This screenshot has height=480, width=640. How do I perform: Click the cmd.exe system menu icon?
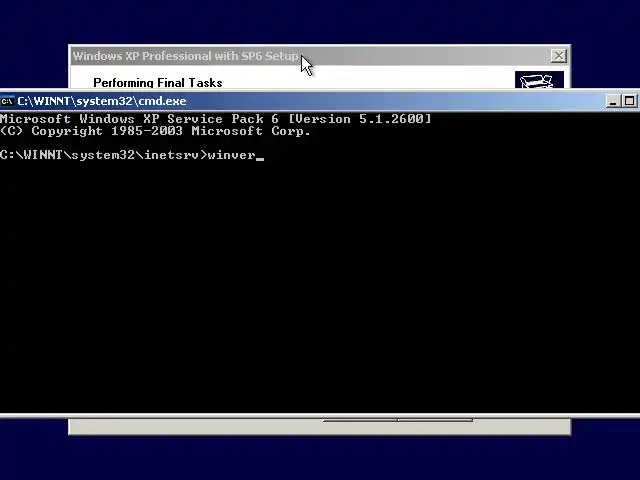pos(7,101)
